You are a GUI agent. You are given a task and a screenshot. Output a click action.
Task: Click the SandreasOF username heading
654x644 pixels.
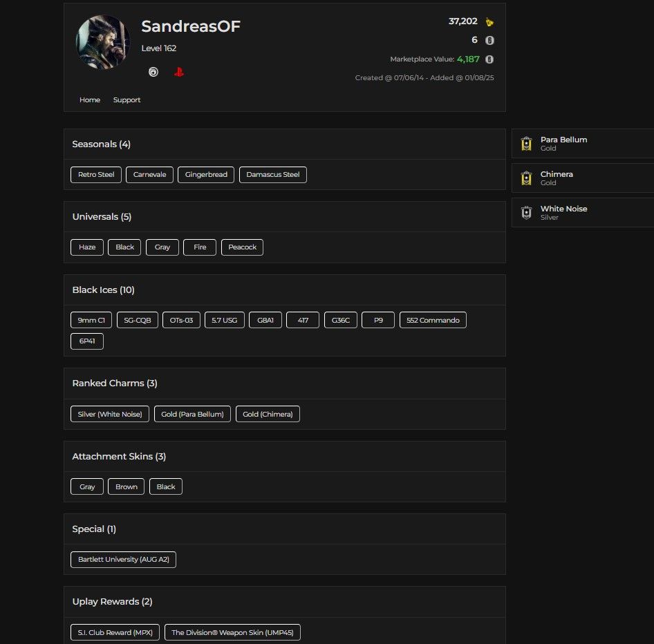[191, 26]
